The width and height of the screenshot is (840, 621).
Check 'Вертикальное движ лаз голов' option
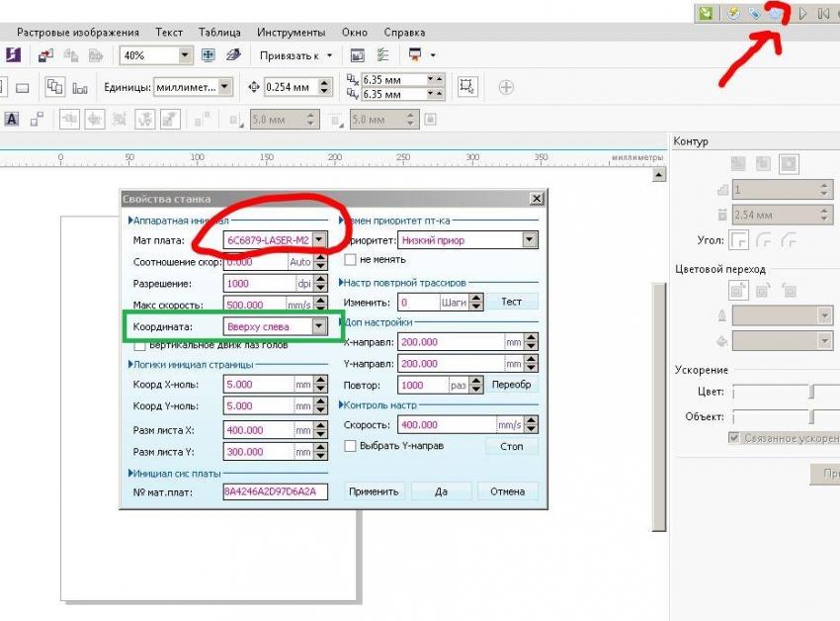pyautogui.click(x=139, y=345)
